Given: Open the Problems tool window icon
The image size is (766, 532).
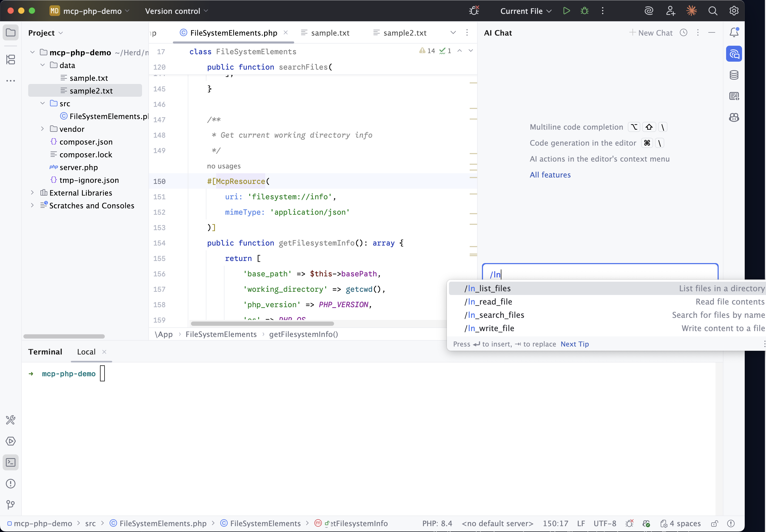Looking at the screenshot, I should (11, 484).
